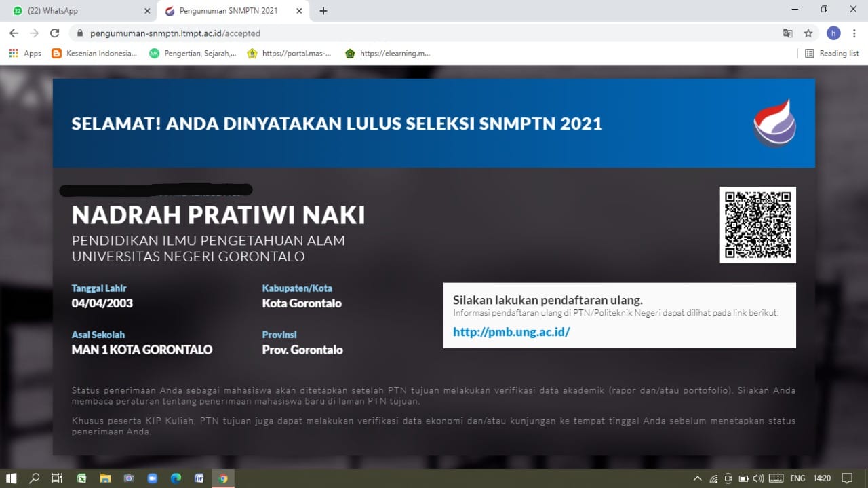Click the school name MAN 1 KOTA GORONTALO
This screenshot has height=488, width=868.
pyautogui.click(x=142, y=350)
